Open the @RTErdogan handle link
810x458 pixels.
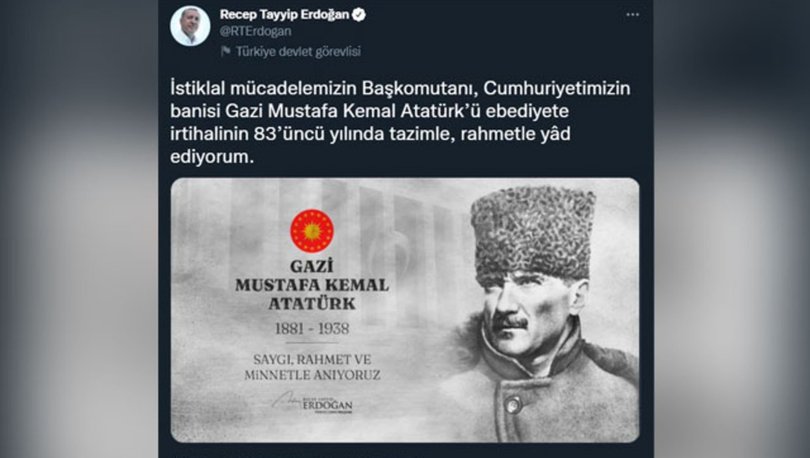point(255,31)
